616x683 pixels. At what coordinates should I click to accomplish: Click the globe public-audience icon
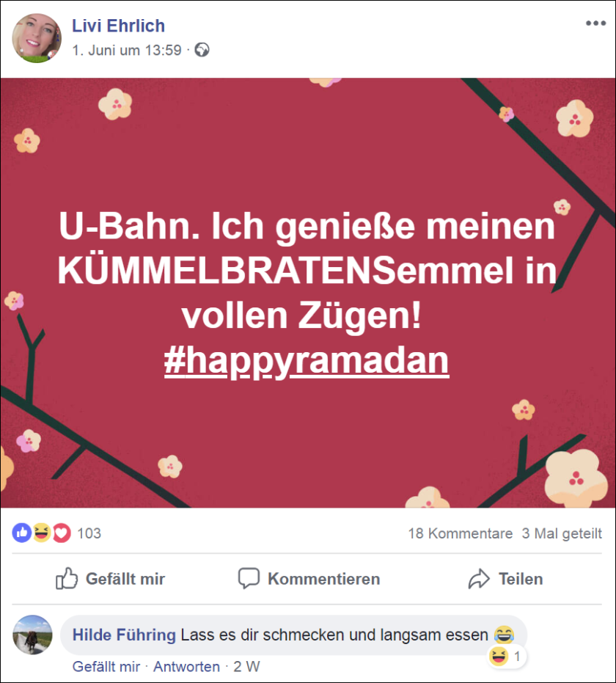tap(202, 50)
